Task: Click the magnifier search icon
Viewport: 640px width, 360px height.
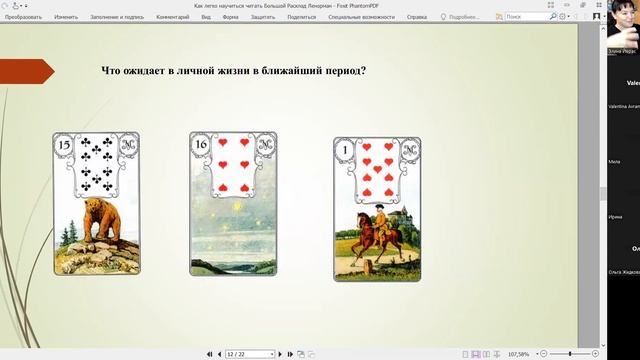Action: point(553,16)
